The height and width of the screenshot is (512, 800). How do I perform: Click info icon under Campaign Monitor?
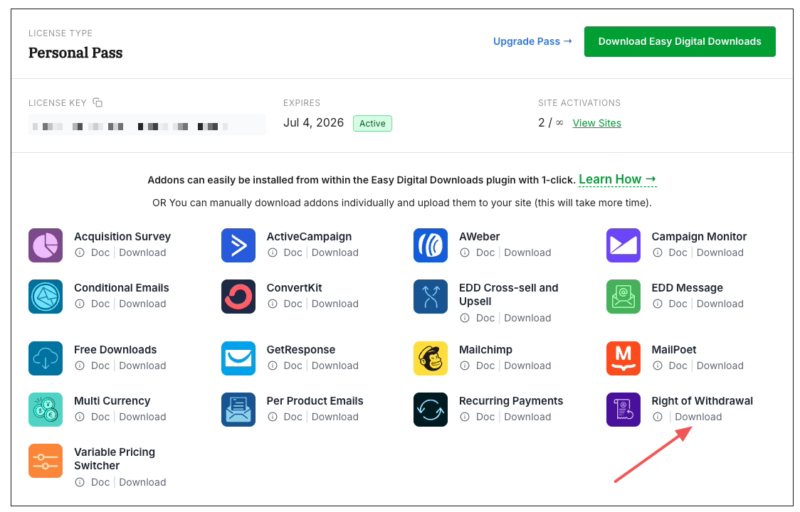point(658,252)
